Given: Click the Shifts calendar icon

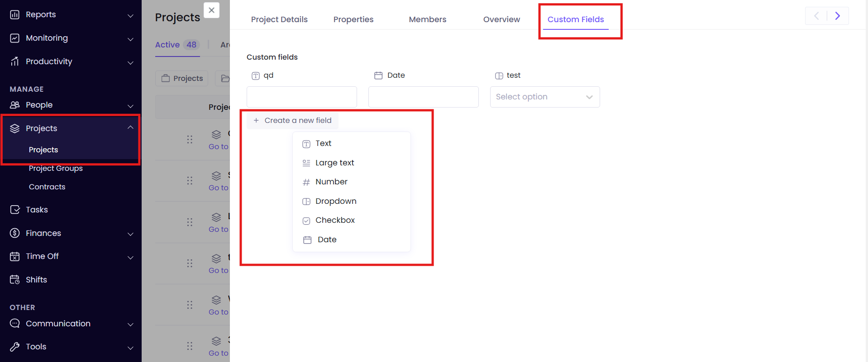Looking at the screenshot, I should pos(15,280).
